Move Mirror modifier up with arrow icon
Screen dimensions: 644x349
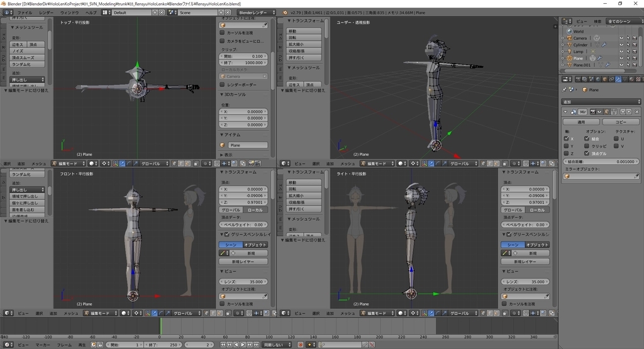(623, 112)
